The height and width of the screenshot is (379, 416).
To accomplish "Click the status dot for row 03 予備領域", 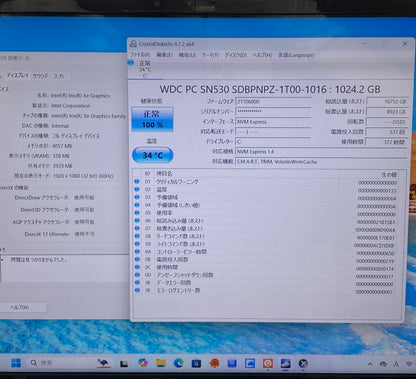I will 137,197.
